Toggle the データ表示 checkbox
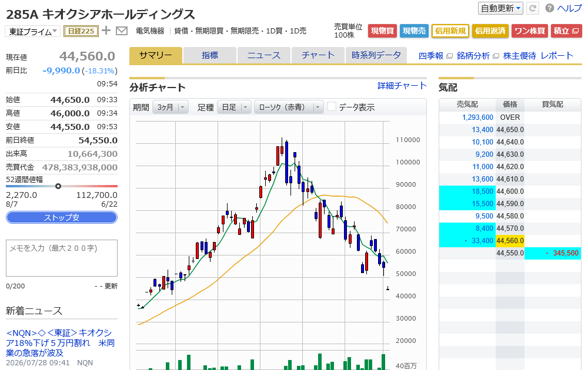Screen dimensions: 588x370 (332, 107)
